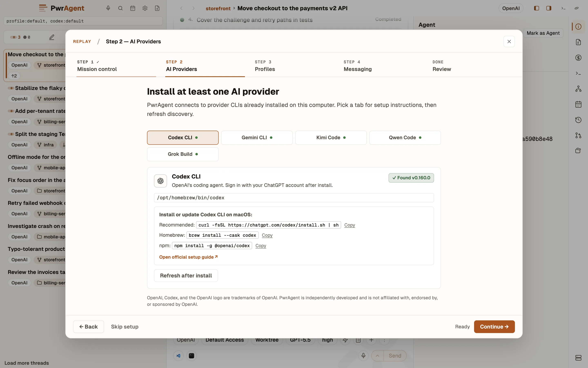Select the Kimi Code provider tab

(331, 138)
